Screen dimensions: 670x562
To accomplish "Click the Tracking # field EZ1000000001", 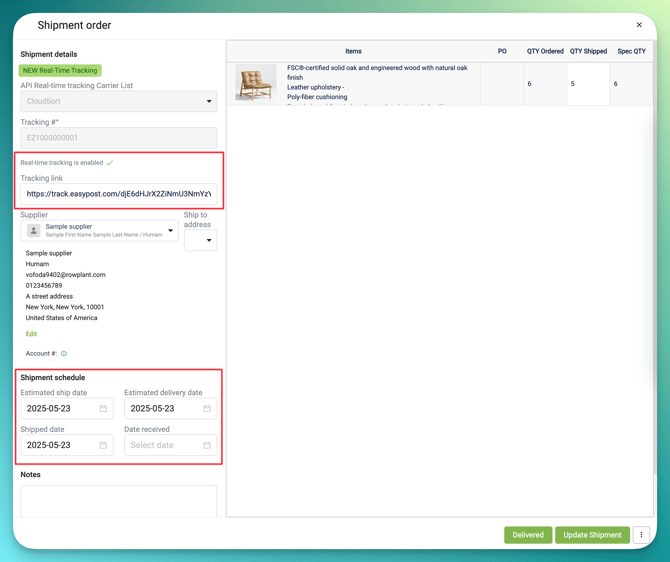I will (x=118, y=138).
